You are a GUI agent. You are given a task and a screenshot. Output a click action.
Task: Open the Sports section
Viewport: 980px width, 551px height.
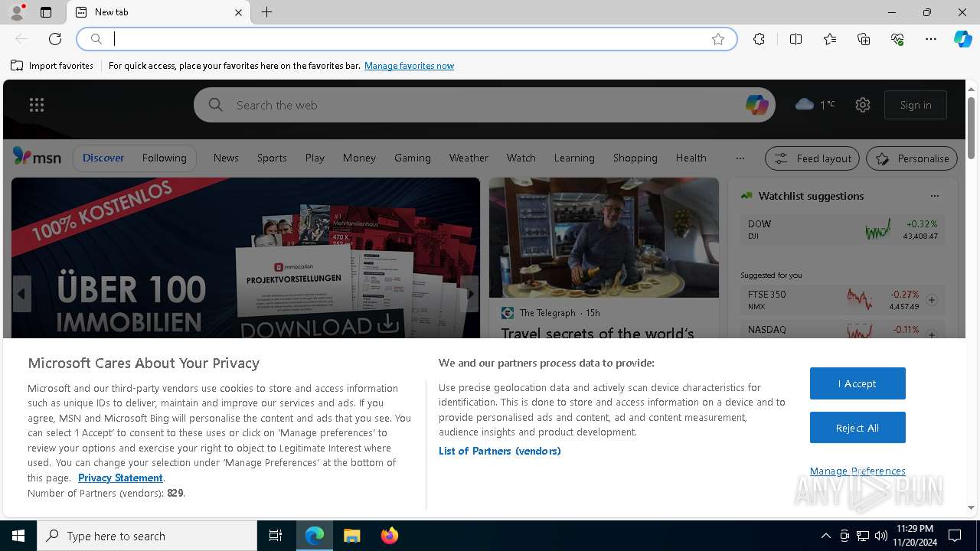pyautogui.click(x=272, y=158)
